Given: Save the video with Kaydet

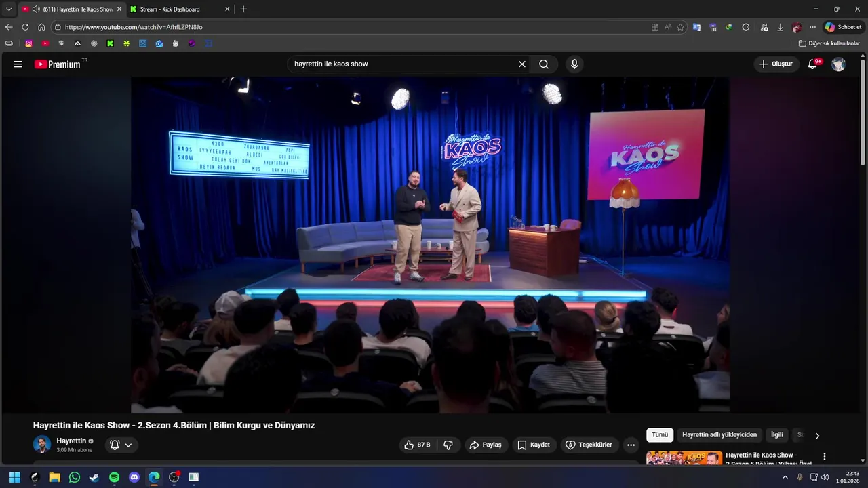Looking at the screenshot, I should pyautogui.click(x=534, y=445).
